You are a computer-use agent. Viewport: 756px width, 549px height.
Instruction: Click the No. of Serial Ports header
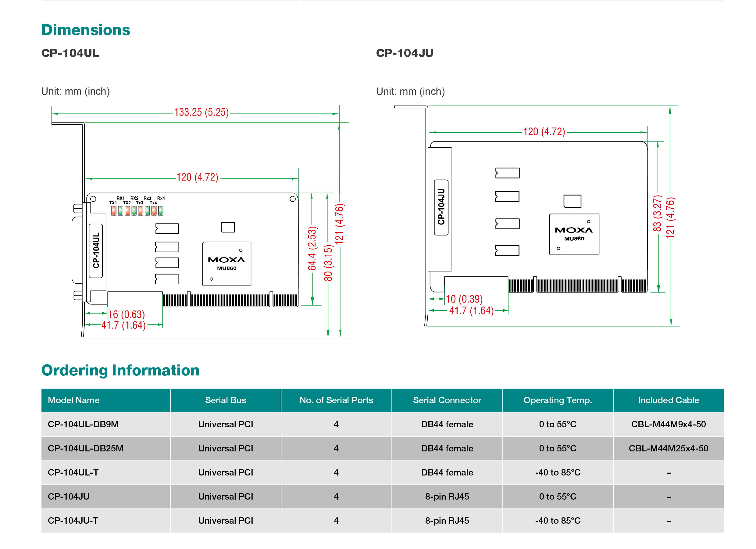336,400
